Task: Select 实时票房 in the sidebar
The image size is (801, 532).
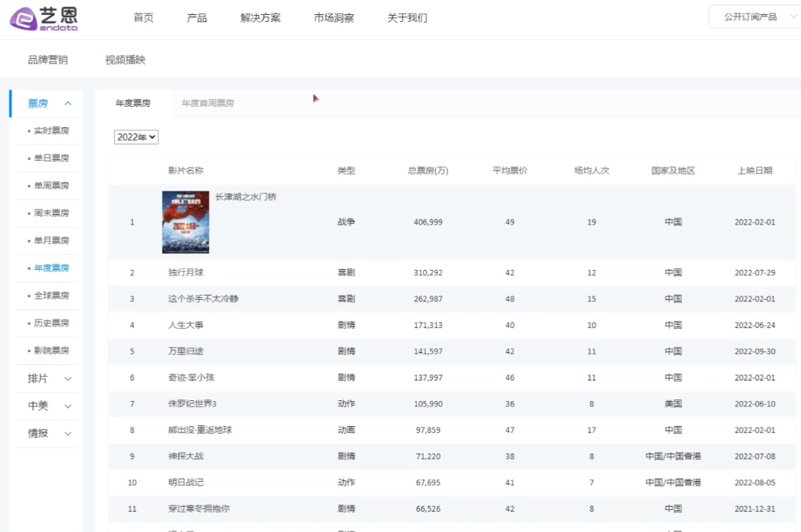Action: click(51, 131)
